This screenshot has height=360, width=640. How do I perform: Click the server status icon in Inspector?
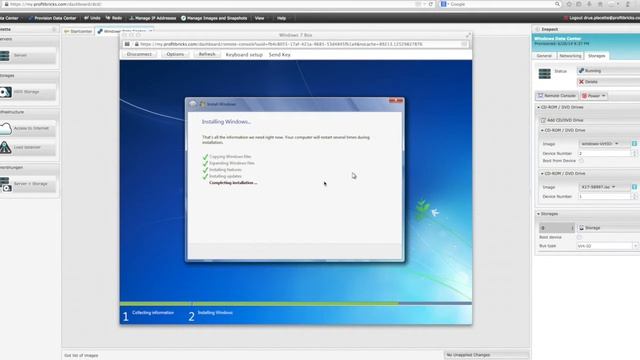(544, 74)
